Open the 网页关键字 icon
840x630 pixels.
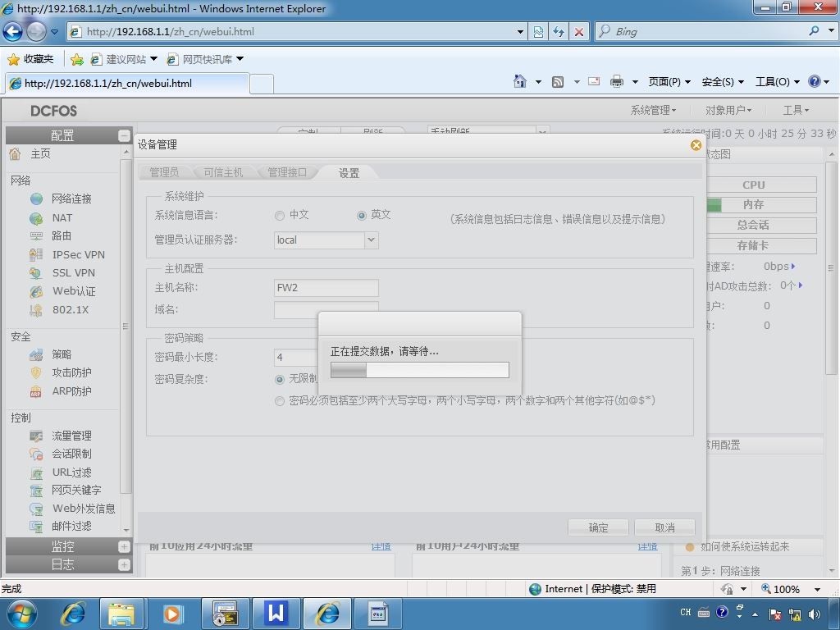pos(36,491)
